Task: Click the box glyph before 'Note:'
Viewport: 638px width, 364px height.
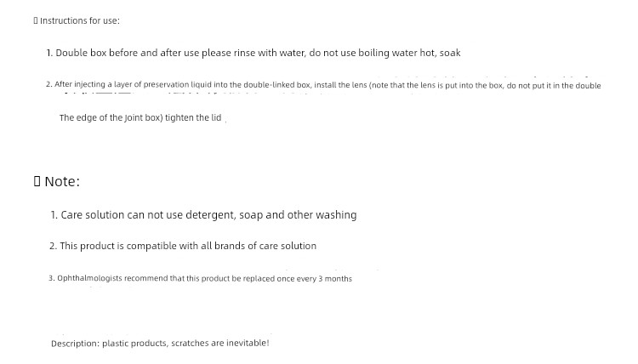Action: 37,181
